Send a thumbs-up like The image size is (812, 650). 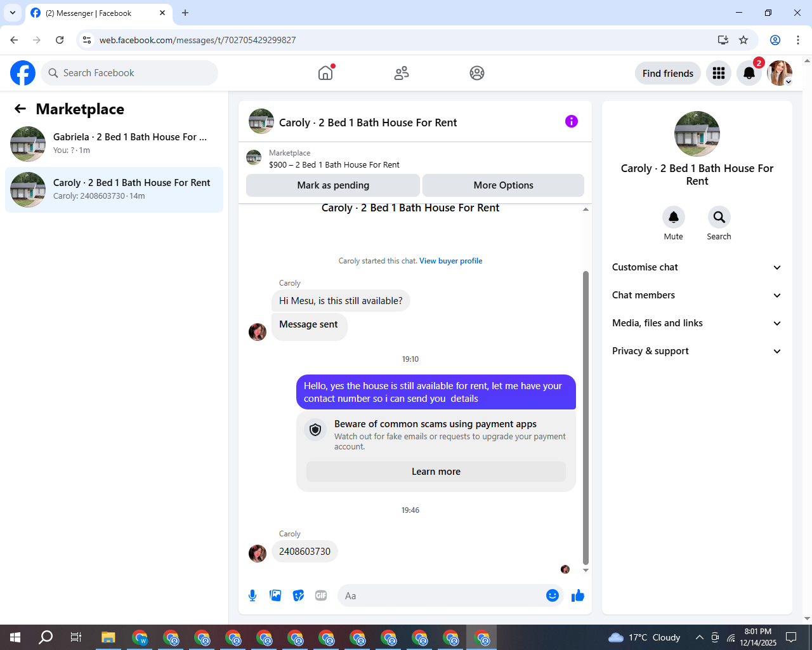[x=578, y=595]
